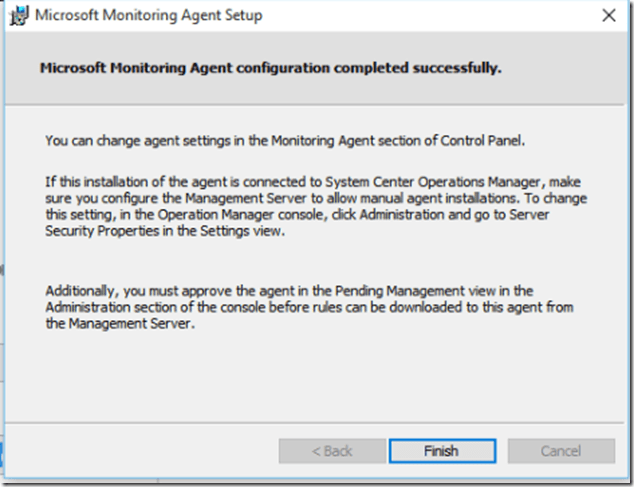
Task: Click the setup installer icon in title bar
Action: (17, 15)
